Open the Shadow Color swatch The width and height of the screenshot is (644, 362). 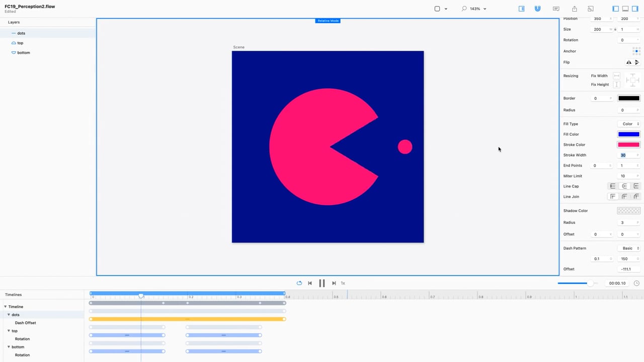pyautogui.click(x=628, y=211)
